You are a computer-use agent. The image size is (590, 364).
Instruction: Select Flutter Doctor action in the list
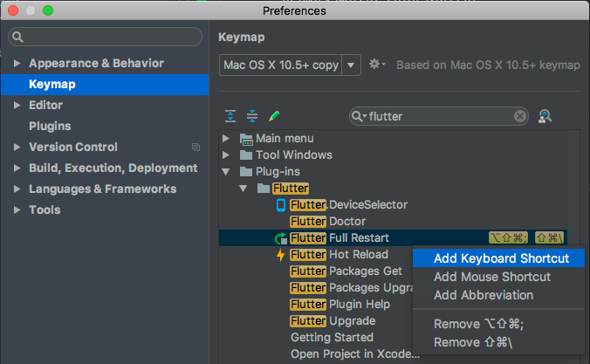click(346, 222)
